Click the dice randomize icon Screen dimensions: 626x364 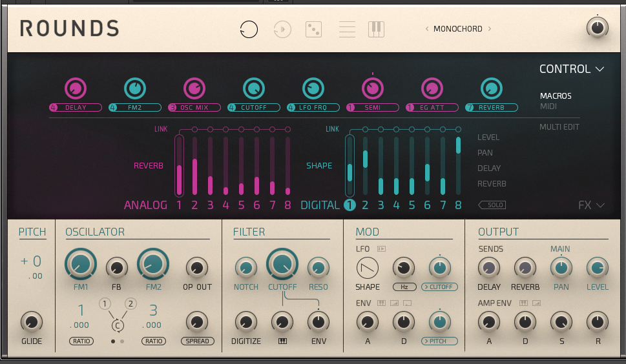[313, 29]
